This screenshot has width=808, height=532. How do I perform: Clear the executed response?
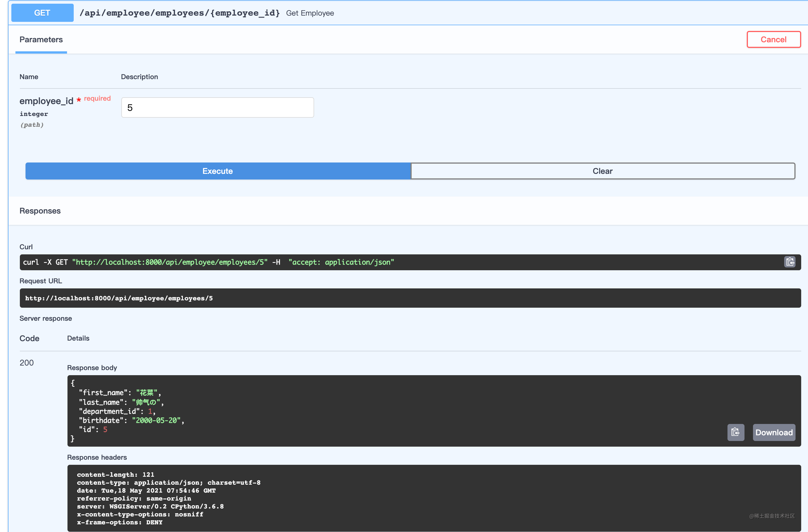coord(602,171)
